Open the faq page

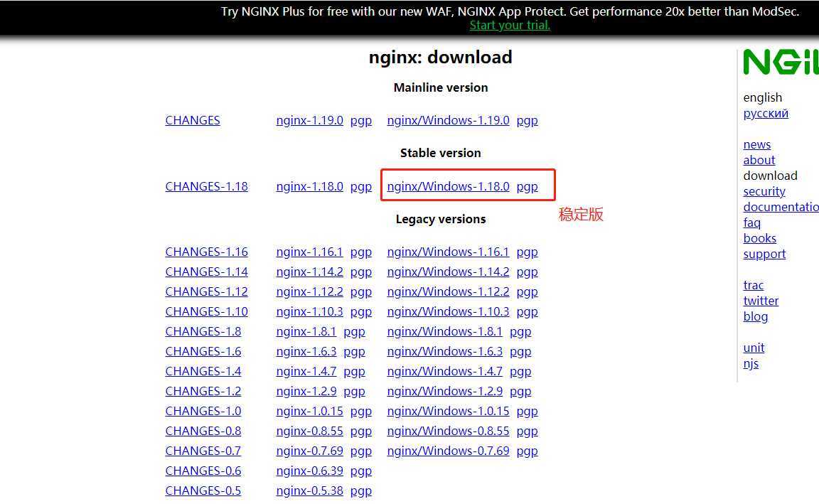point(751,223)
